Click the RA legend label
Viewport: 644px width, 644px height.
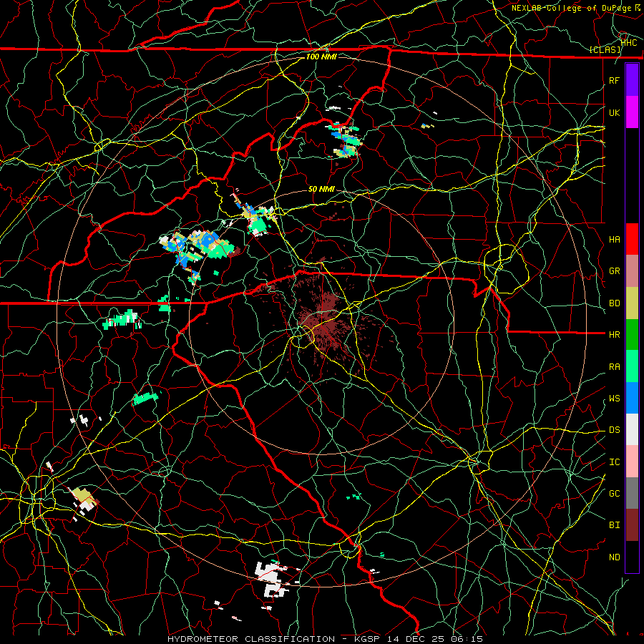(x=614, y=367)
